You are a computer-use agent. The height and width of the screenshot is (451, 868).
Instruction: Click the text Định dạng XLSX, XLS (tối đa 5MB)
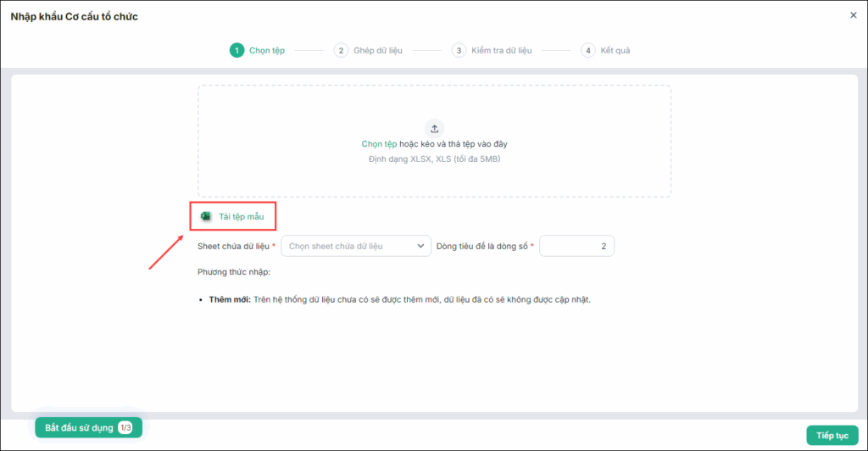point(435,159)
